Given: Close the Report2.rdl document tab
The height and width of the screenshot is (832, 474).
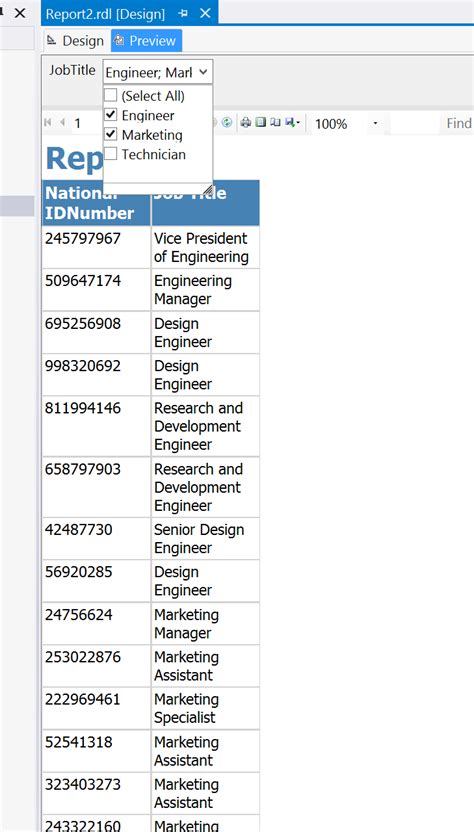Looking at the screenshot, I should [205, 13].
